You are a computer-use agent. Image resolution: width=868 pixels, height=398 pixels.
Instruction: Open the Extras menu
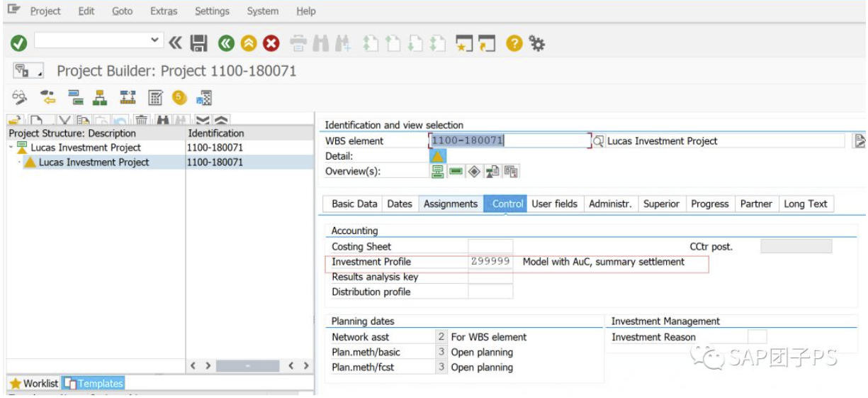pyautogui.click(x=164, y=11)
